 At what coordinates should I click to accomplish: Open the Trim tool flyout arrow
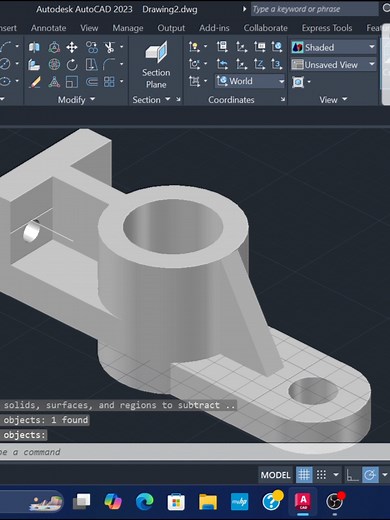click(122, 47)
